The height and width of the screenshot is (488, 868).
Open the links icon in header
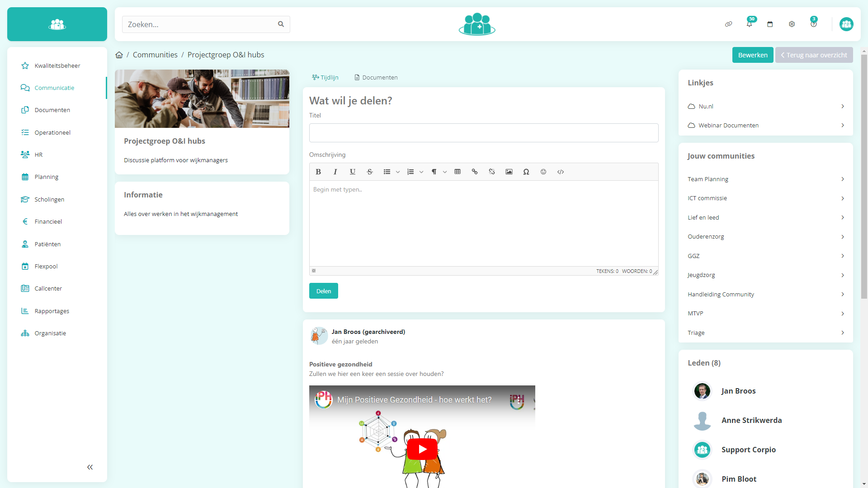(x=728, y=24)
